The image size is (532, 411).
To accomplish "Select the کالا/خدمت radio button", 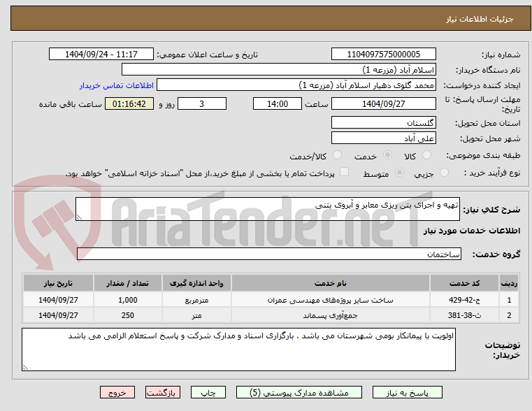I will (x=337, y=155).
